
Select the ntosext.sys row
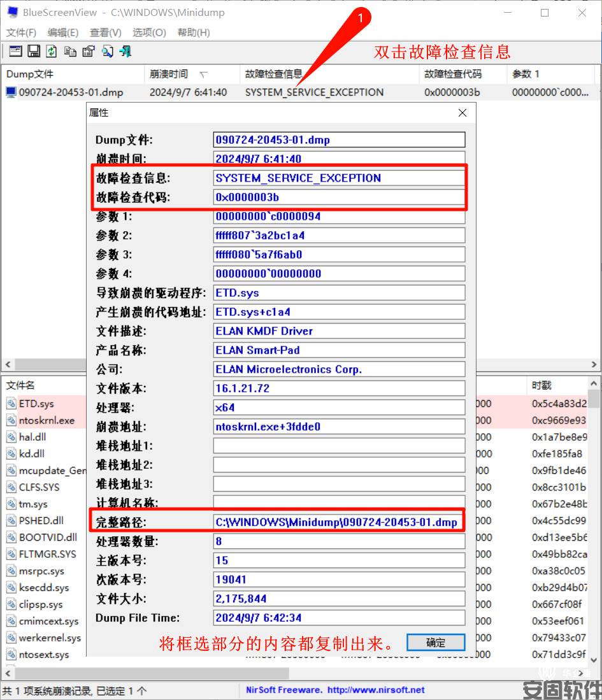point(44,655)
